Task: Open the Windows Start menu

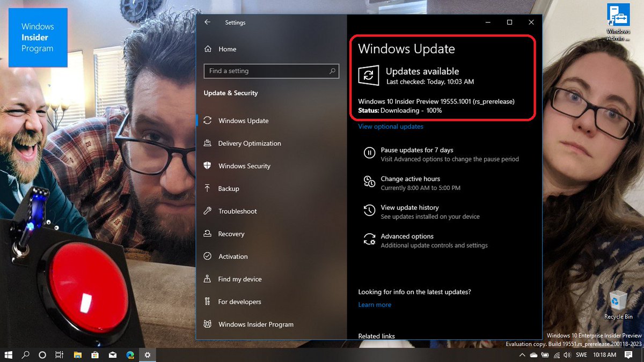Action: 9,354
